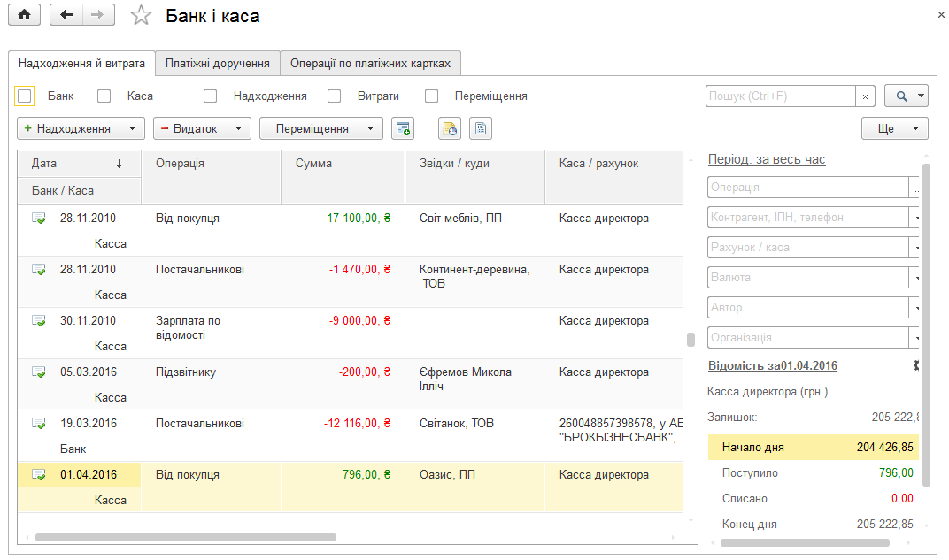Sort by the Сумма column header

click(x=343, y=177)
